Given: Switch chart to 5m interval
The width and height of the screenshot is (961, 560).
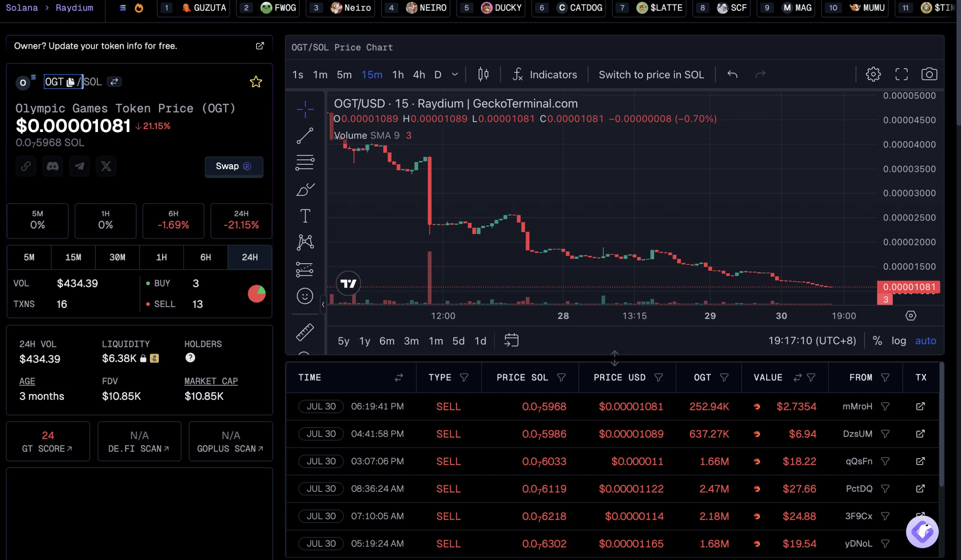Looking at the screenshot, I should click(344, 75).
